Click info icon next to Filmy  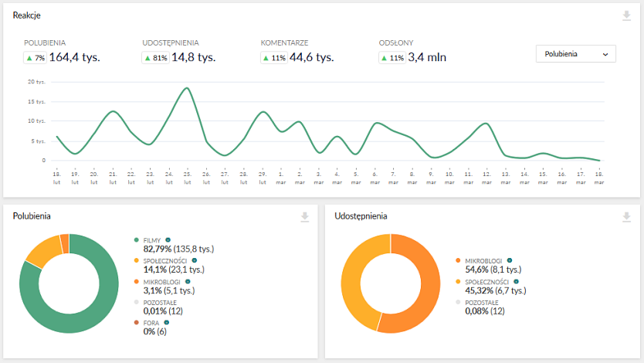[x=167, y=240]
